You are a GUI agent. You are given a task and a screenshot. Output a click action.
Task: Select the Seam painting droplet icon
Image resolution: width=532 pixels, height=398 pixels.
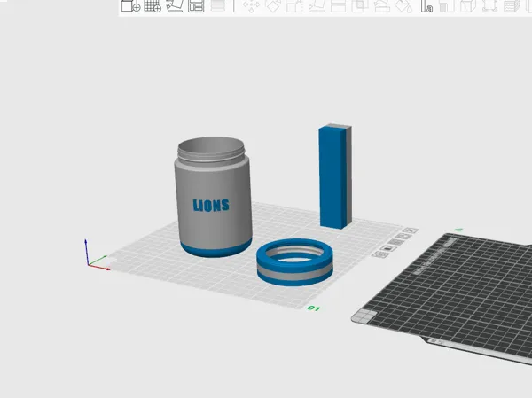pos(403,6)
